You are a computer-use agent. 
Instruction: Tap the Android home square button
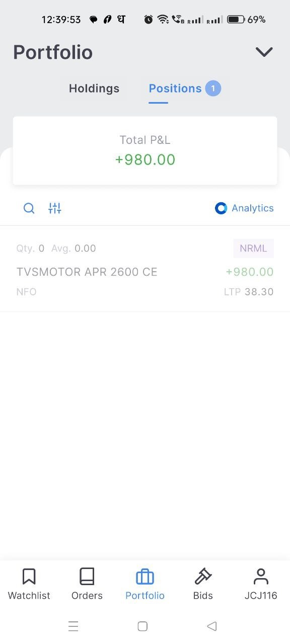pyautogui.click(x=142, y=626)
